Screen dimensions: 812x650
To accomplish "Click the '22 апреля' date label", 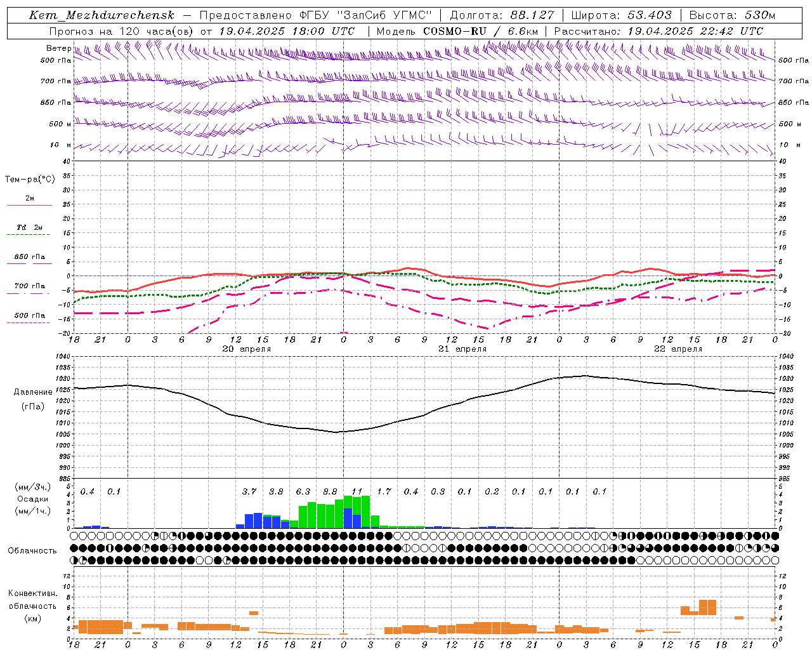I will [x=678, y=349].
